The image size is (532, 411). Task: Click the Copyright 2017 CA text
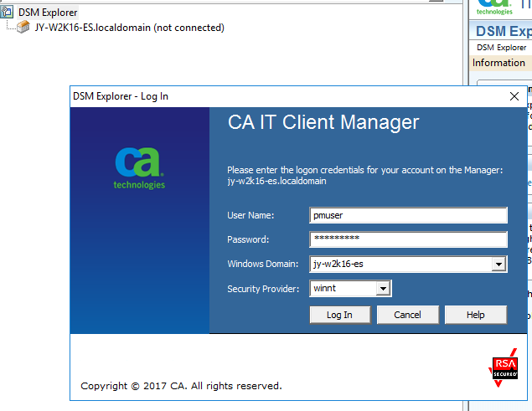tap(181, 386)
